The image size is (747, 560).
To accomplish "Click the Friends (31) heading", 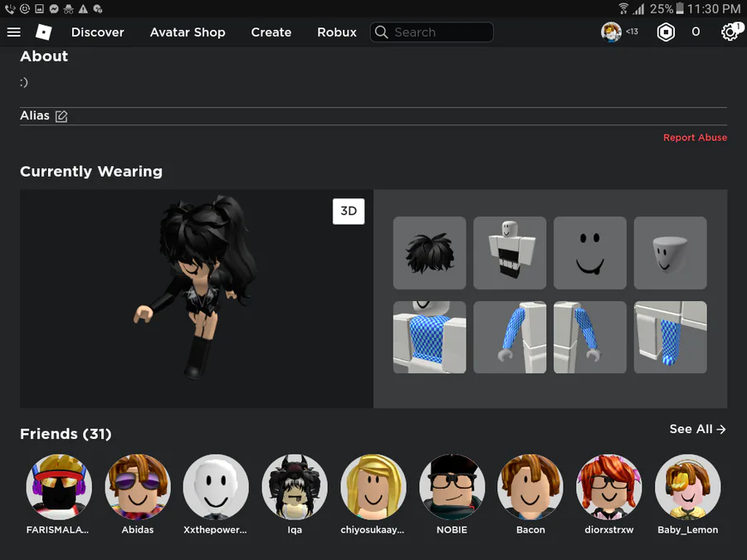I will [x=66, y=434].
